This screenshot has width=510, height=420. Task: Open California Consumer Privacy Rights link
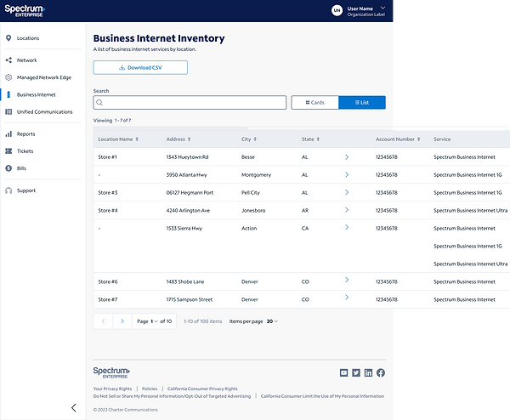coord(202,389)
